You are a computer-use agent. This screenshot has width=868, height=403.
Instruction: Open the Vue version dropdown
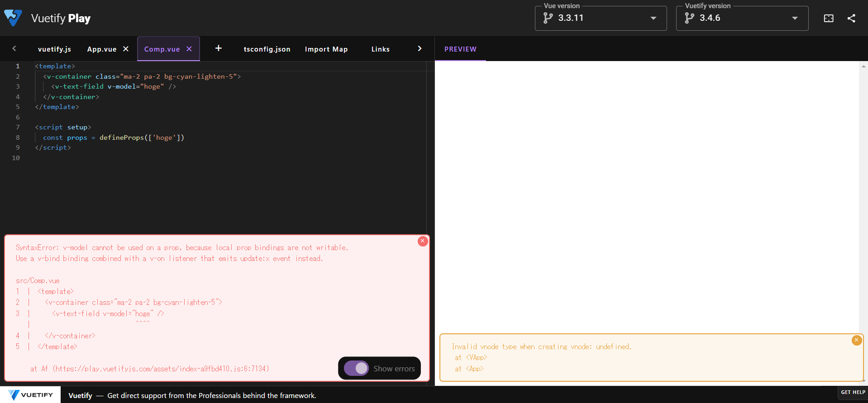coord(601,18)
